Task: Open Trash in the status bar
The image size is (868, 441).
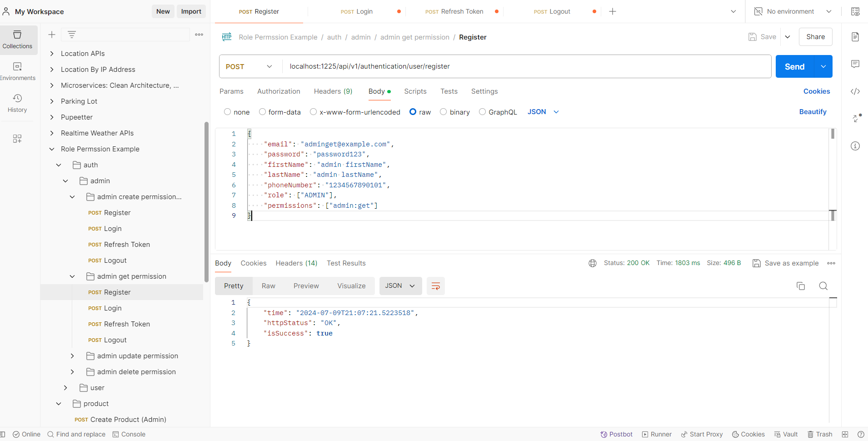Action: point(820,434)
